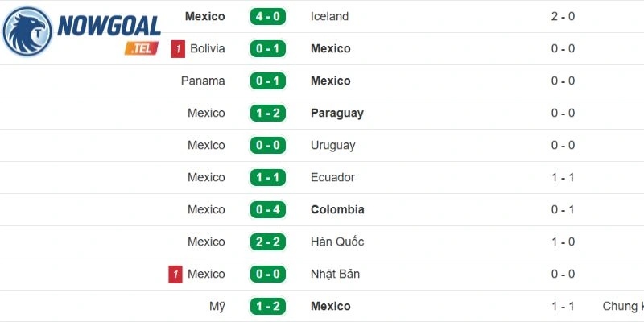Click the 2 - 0 half-time score for Iceland match
The image size is (644, 322).
tap(563, 16)
